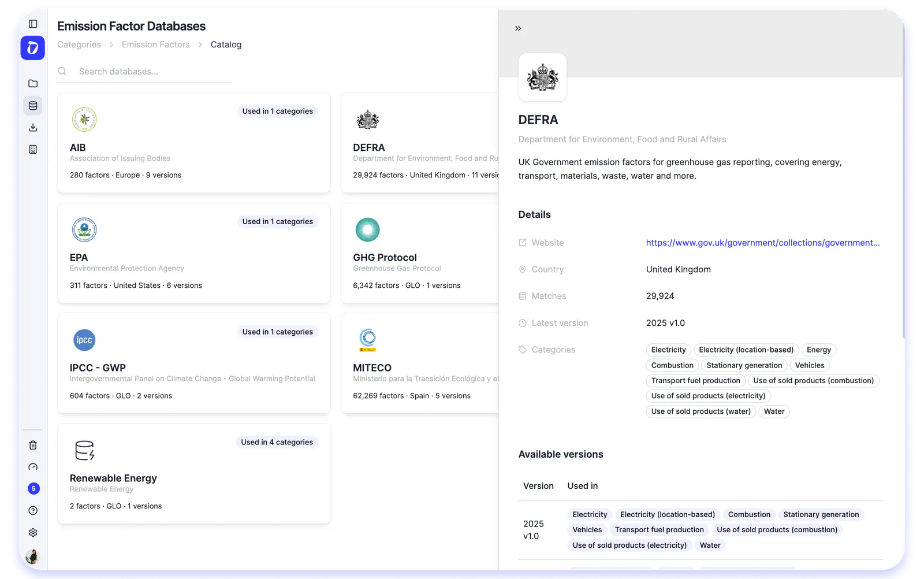Open the DEFRA gov.uk website link

pos(762,243)
